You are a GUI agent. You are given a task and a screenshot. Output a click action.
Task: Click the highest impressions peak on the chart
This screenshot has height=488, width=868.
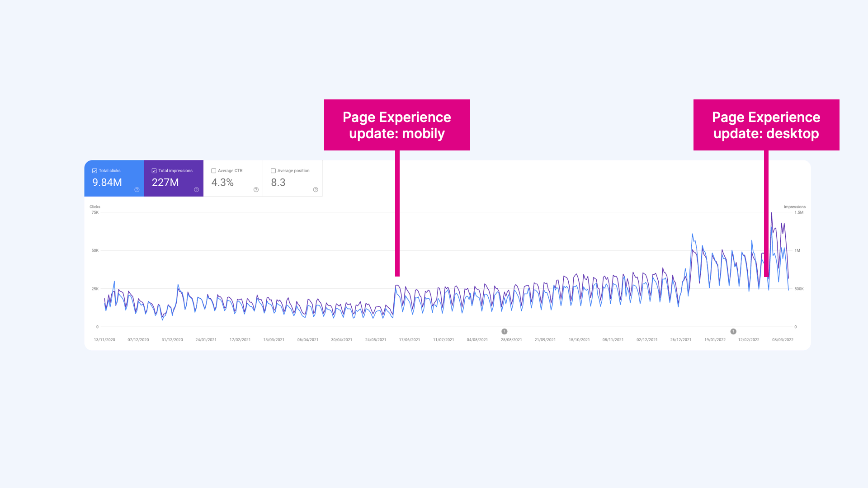[772, 212]
